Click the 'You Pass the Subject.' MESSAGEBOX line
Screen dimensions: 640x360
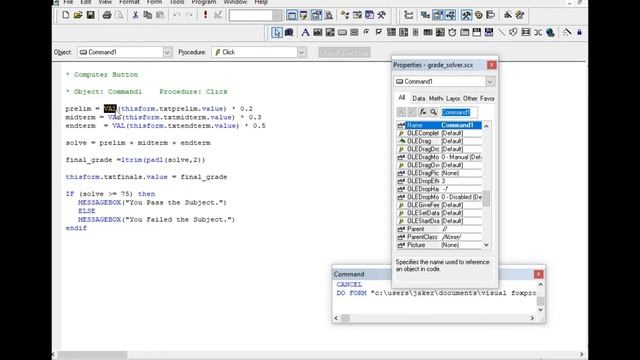152,202
